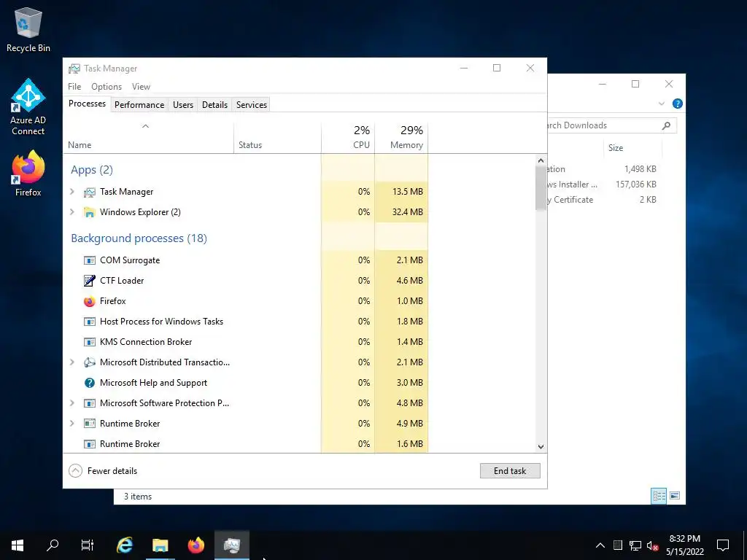Screen dimensions: 747x560
Task: Open taskbar search magnifier
Action: pyautogui.click(x=53, y=545)
